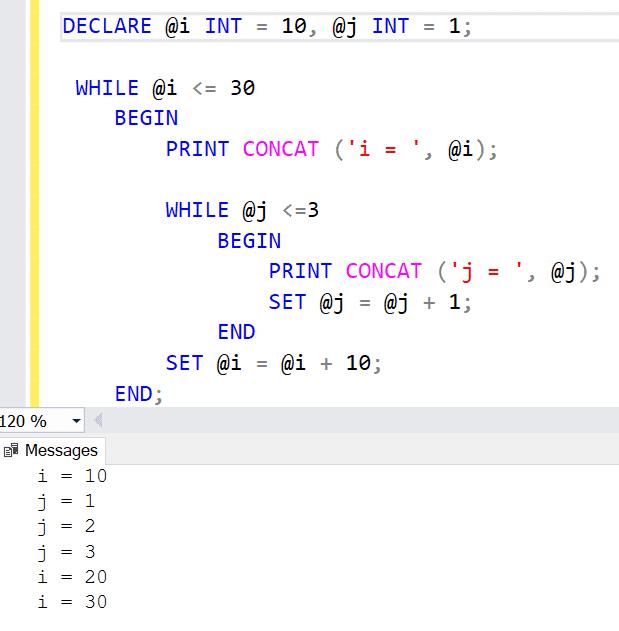Image resolution: width=619 pixels, height=631 pixels.
Task: Click the 'j = 3' output message
Action: [x=66, y=552]
